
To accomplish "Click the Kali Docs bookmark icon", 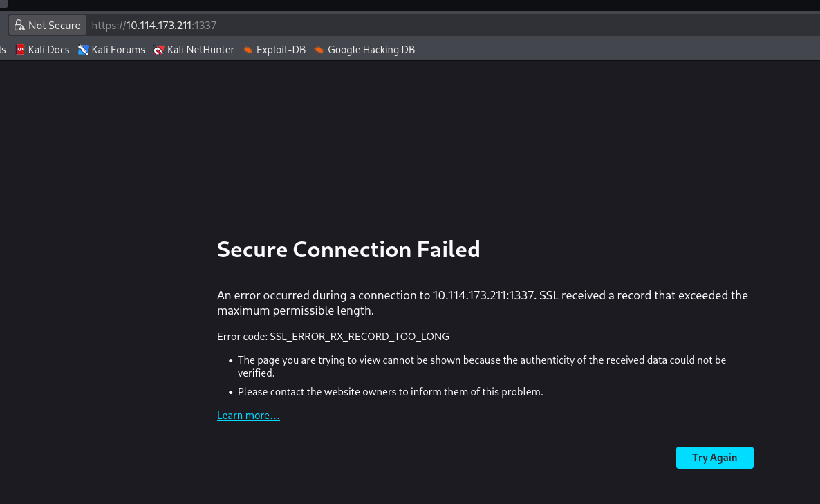I will pyautogui.click(x=21, y=50).
